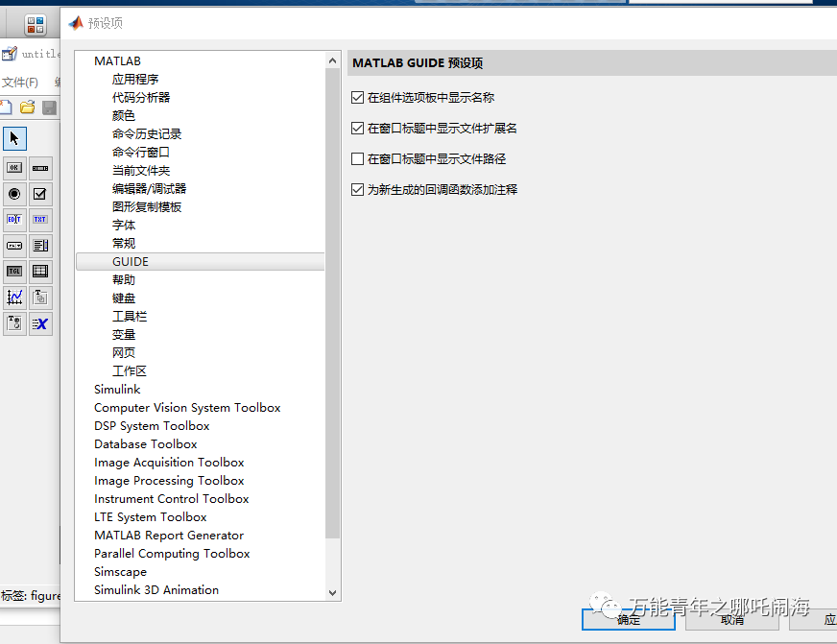This screenshot has height=644, width=837.
Task: Pick the Toggle Button component icon
Action: click(x=14, y=271)
